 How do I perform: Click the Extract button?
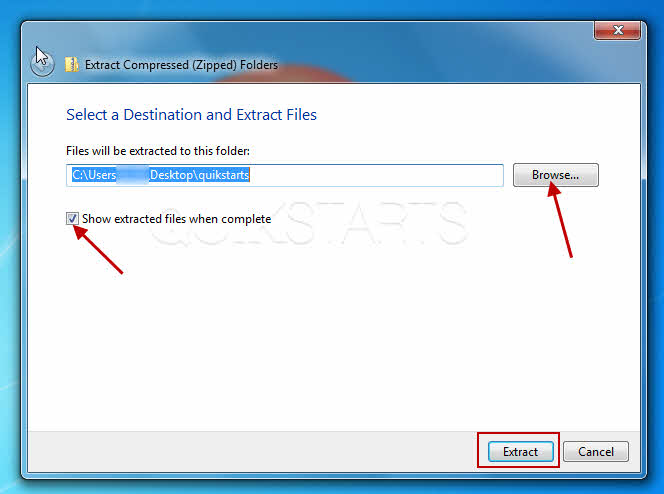tap(520, 452)
